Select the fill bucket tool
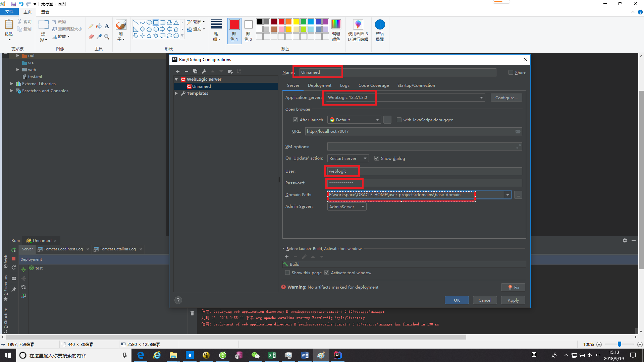 [x=99, y=26]
